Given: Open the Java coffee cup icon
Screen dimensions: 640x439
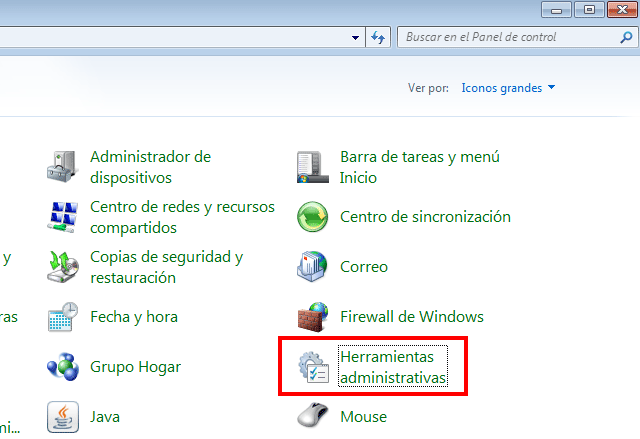Looking at the screenshot, I should 62,417.
